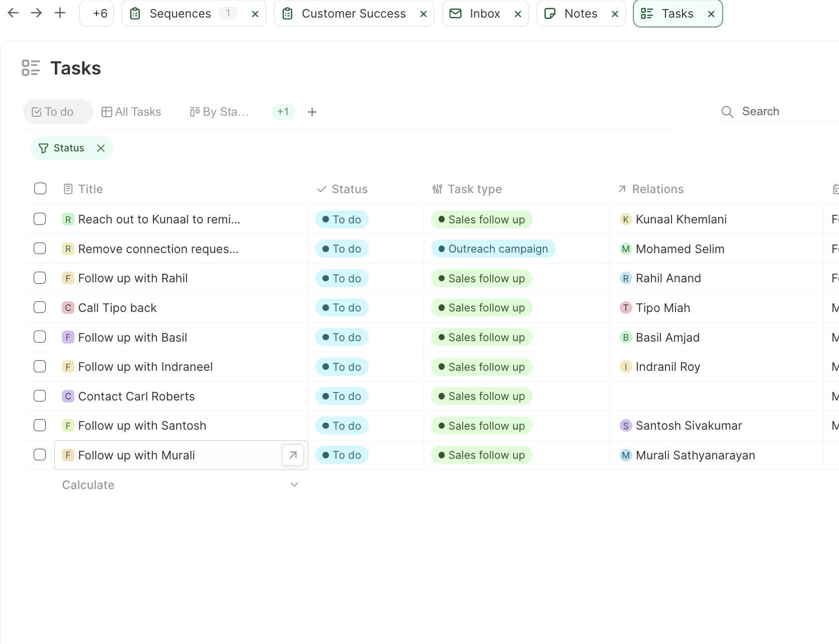
Task: Check the Follow up with Basil row
Action: pos(40,337)
